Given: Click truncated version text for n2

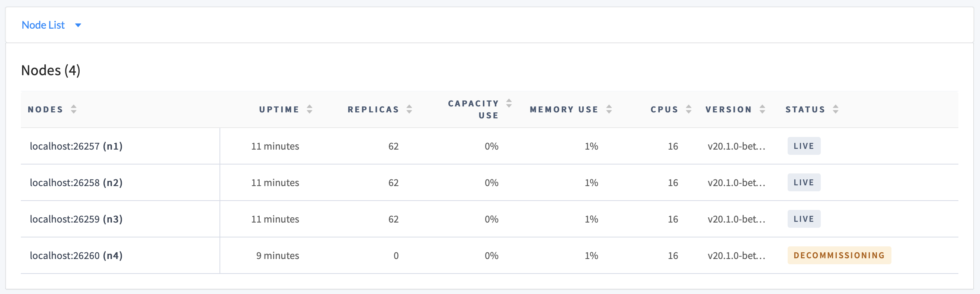Looking at the screenshot, I should click(736, 183).
